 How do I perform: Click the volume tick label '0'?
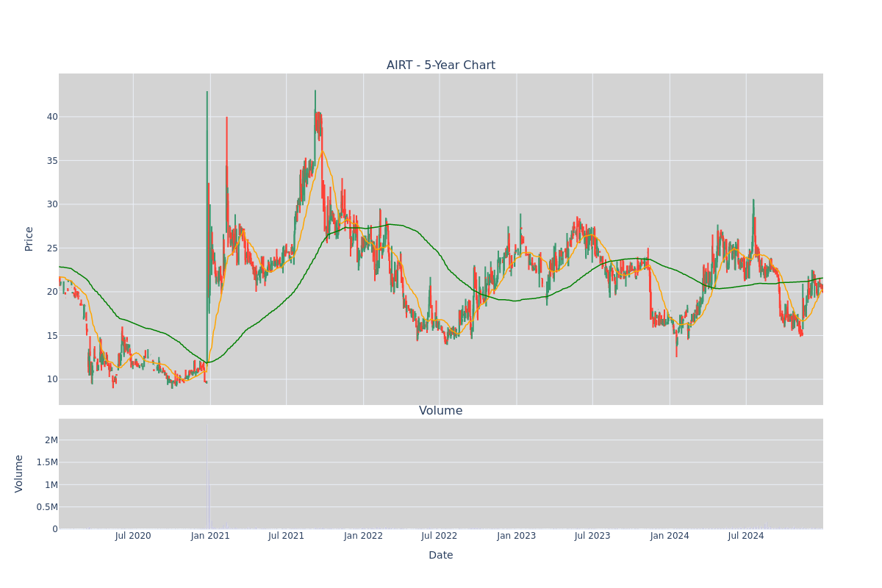tap(55, 529)
